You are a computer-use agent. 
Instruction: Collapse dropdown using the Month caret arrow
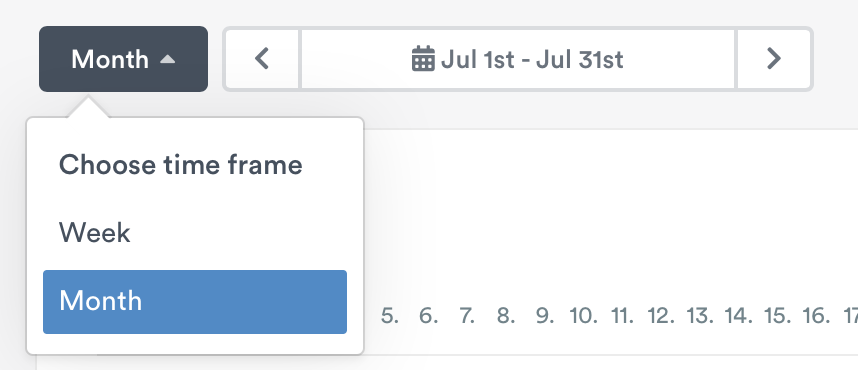[x=167, y=59]
